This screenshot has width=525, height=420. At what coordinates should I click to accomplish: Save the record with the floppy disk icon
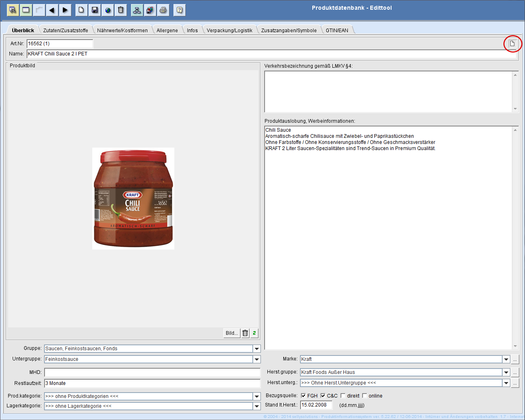coord(94,10)
